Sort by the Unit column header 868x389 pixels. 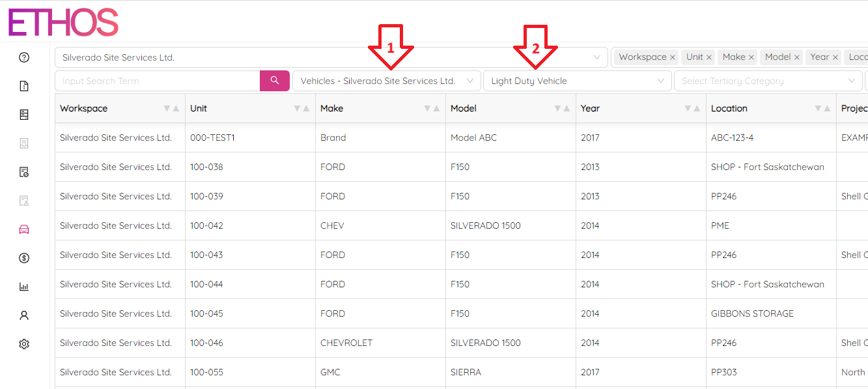(x=199, y=108)
